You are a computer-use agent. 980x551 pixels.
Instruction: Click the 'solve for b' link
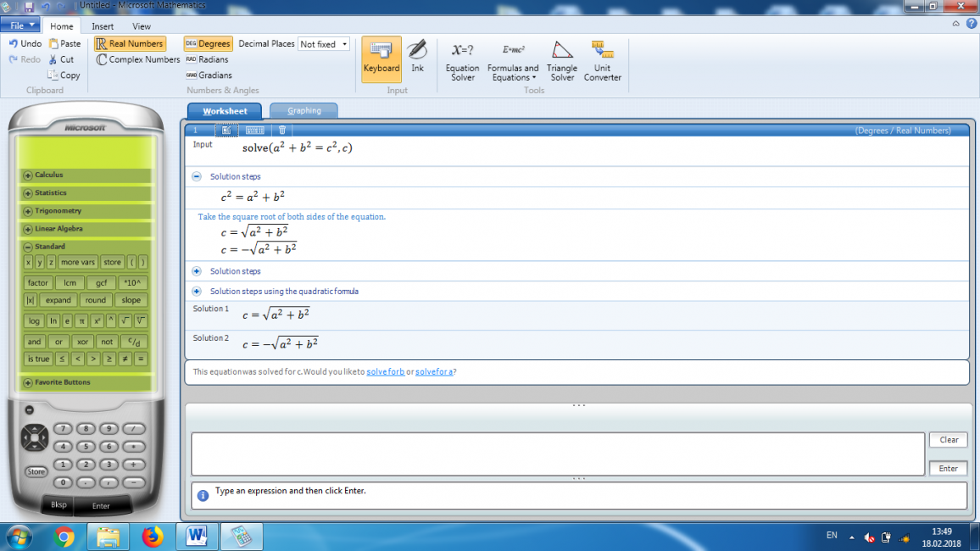(385, 372)
